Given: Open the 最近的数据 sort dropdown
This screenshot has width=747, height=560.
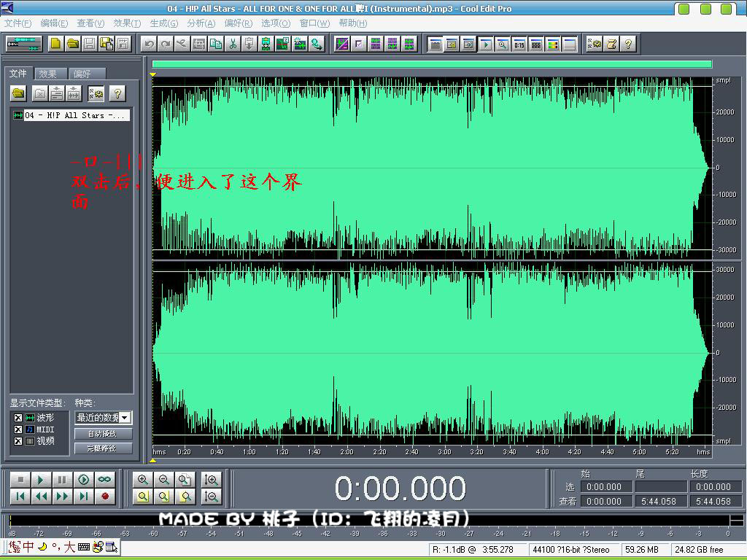Looking at the screenshot, I should point(125,418).
